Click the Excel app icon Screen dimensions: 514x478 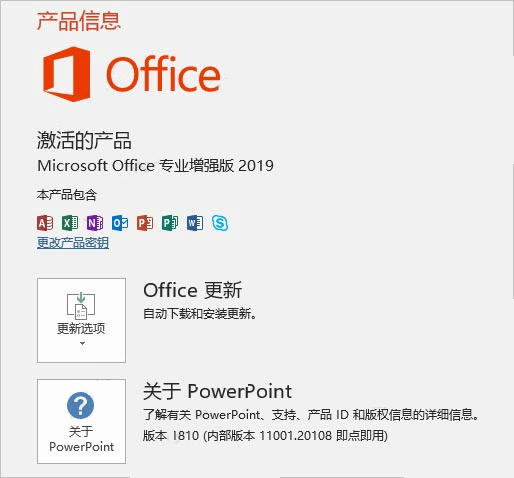click(x=70, y=223)
